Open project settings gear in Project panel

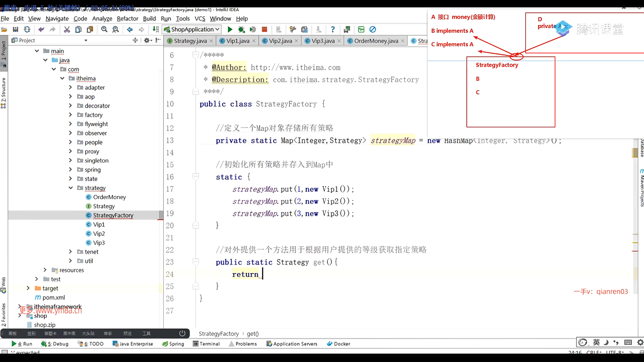click(x=147, y=40)
